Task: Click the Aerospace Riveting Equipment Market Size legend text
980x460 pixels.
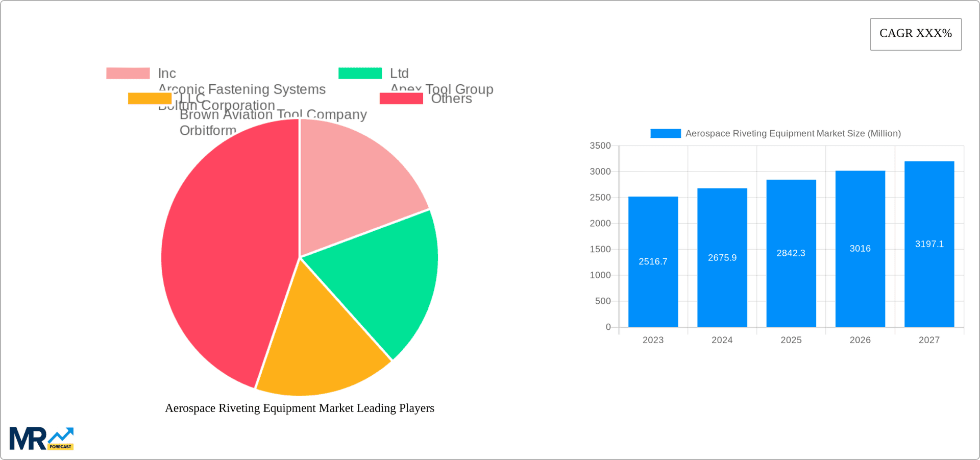Action: pyautogui.click(x=793, y=133)
